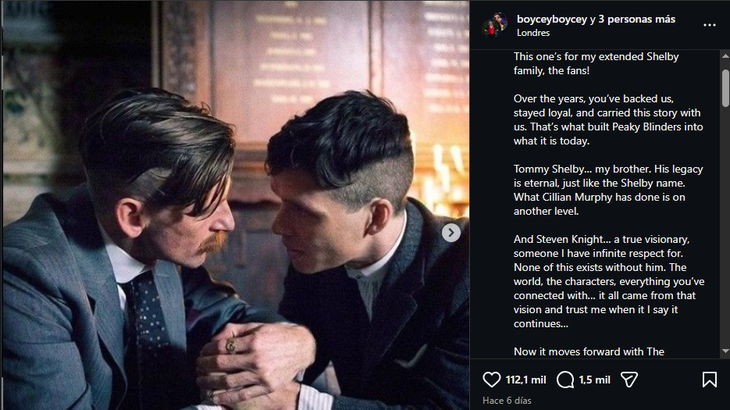The height and width of the screenshot is (410, 730).
Task: Click the profile avatar next to boyceyboycey
Action: pyautogui.click(x=494, y=25)
